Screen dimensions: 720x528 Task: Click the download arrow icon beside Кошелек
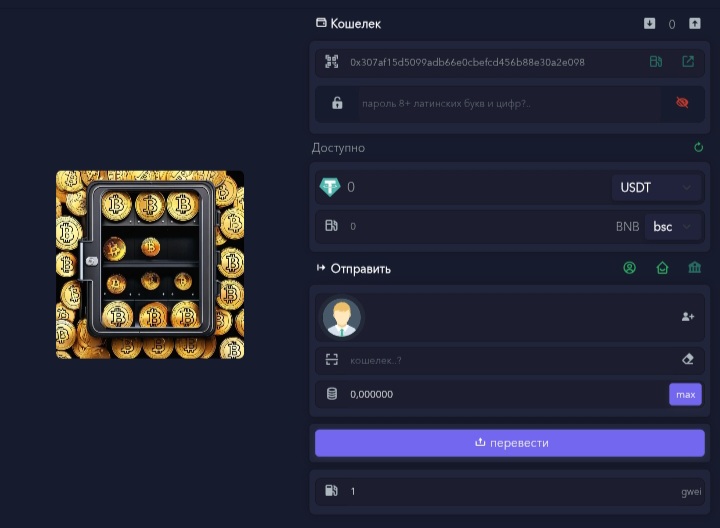(x=649, y=23)
